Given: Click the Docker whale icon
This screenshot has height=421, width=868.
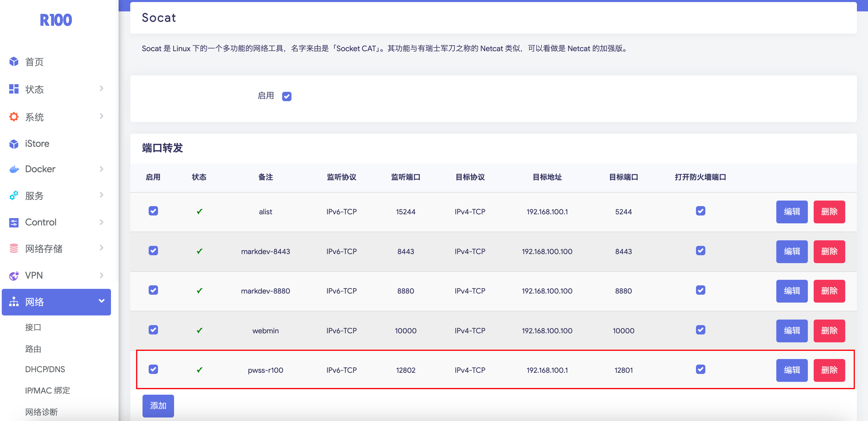Looking at the screenshot, I should pos(14,169).
